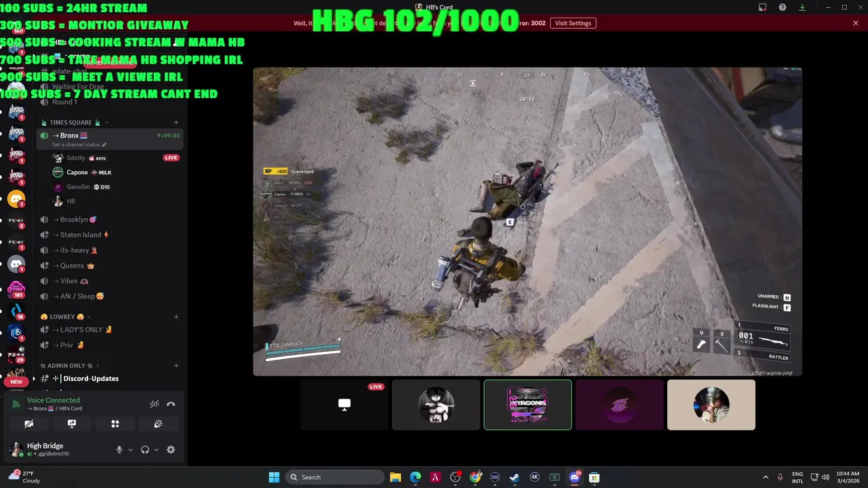Show hidden system tray icons

click(x=766, y=477)
